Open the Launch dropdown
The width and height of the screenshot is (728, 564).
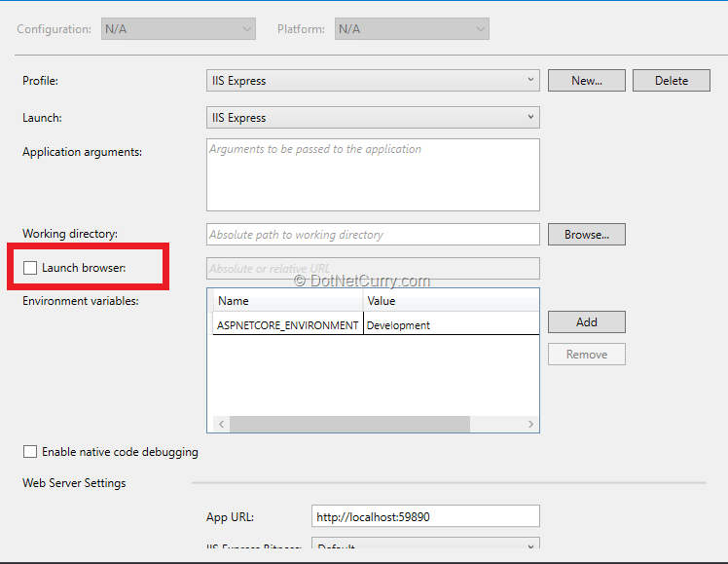tap(373, 118)
